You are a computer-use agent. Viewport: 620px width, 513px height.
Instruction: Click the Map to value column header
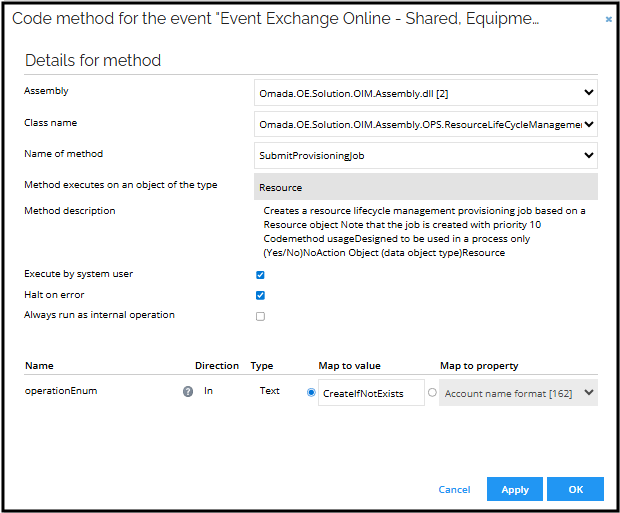(349, 366)
